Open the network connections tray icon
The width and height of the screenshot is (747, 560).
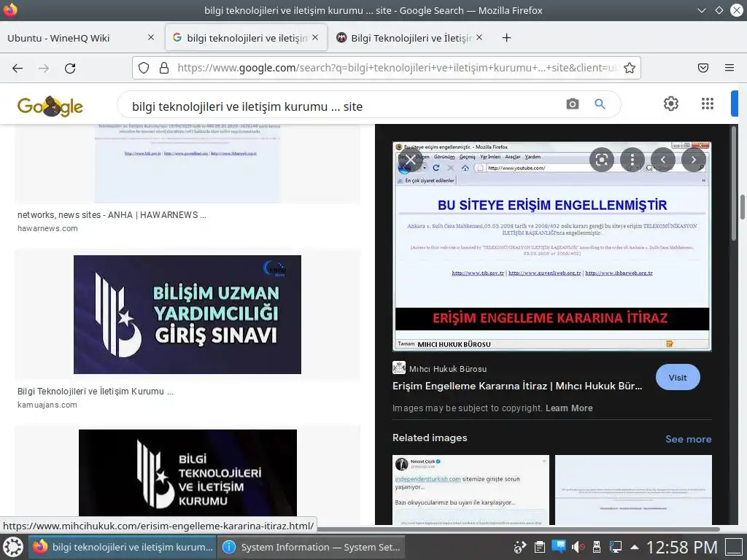point(615,547)
